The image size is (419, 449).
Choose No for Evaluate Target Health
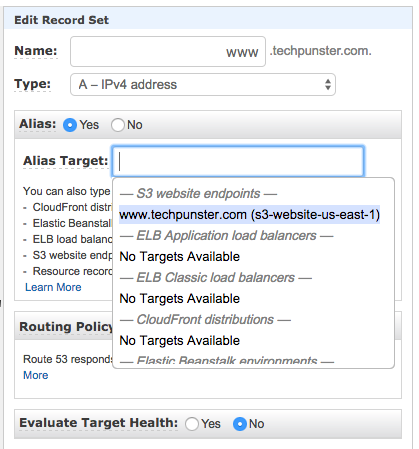(x=240, y=424)
